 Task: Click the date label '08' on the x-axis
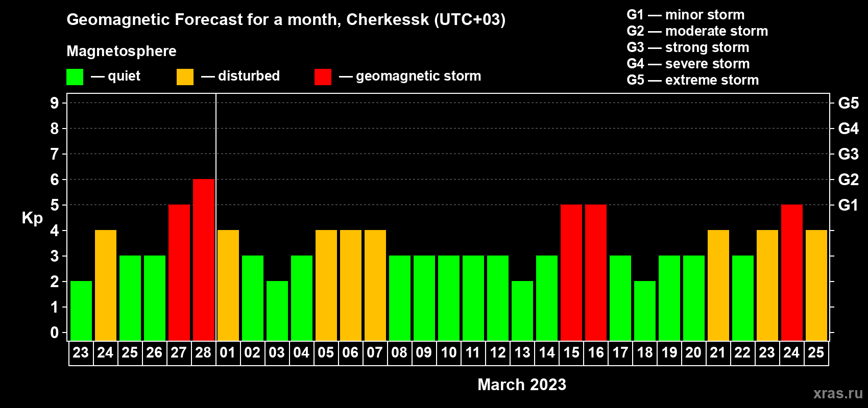[399, 353]
